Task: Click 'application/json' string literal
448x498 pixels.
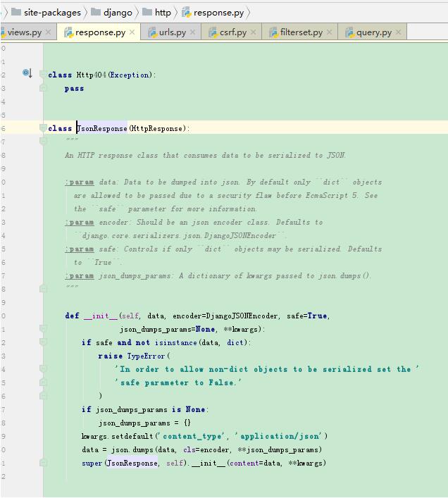Action: pos(280,437)
